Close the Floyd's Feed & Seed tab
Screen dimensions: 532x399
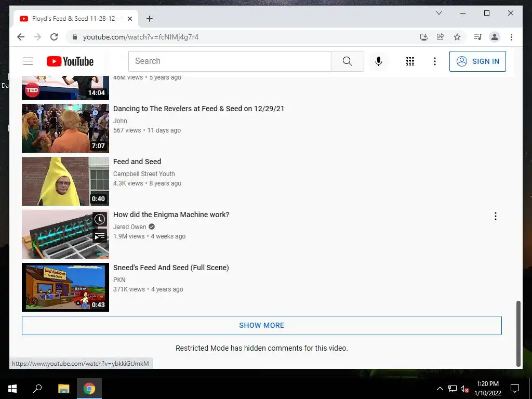pos(129,19)
